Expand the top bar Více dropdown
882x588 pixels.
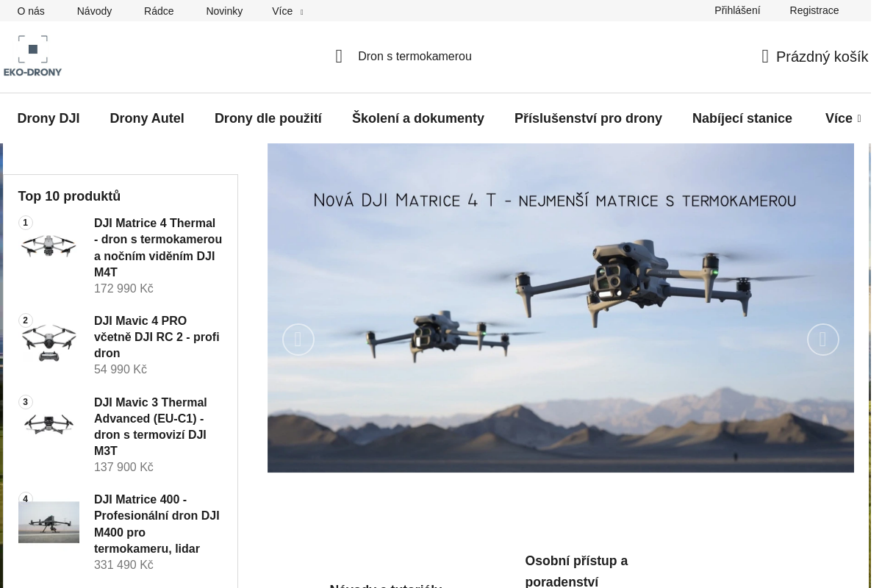tap(287, 11)
